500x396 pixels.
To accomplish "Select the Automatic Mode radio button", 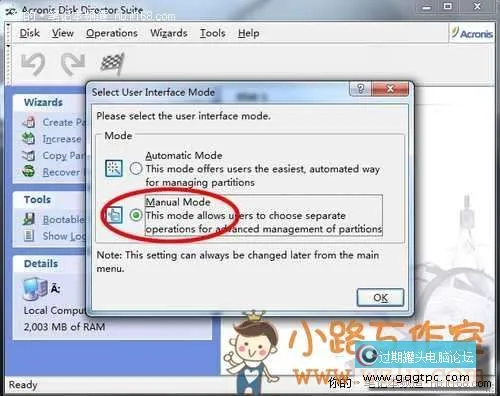I will tap(136, 169).
